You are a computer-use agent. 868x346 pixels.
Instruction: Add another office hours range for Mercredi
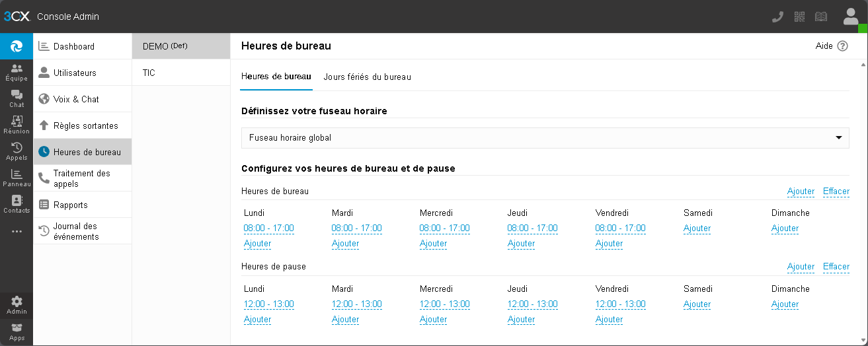[x=434, y=244]
